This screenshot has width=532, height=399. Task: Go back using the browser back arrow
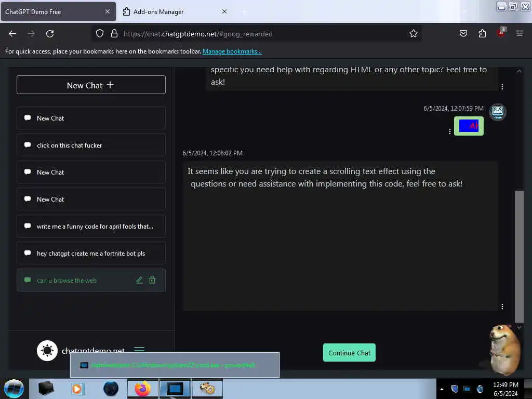[x=12, y=34]
